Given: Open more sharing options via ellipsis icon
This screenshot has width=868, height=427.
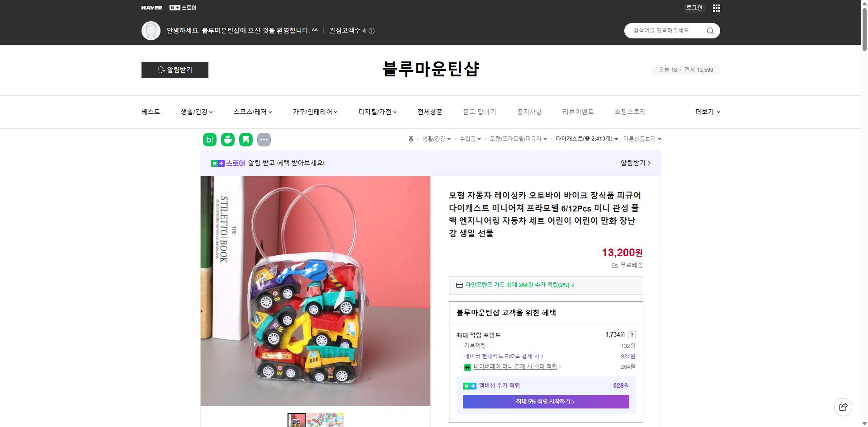Looking at the screenshot, I should tap(264, 140).
